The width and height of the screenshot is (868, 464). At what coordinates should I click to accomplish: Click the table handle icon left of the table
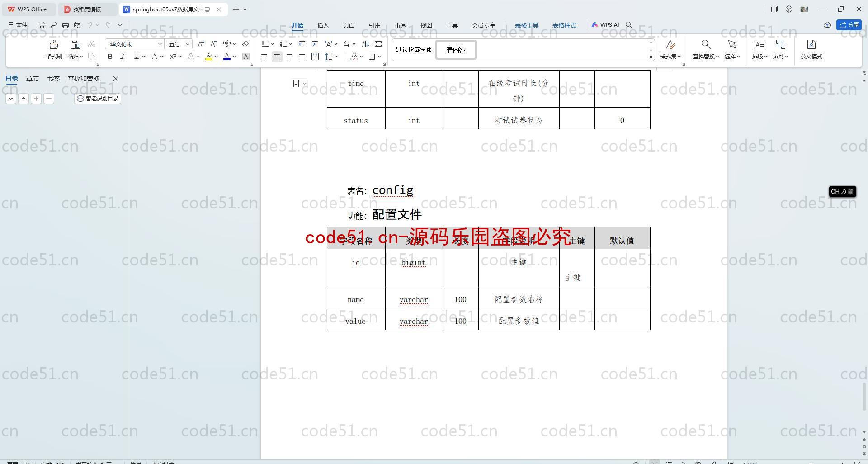296,83
